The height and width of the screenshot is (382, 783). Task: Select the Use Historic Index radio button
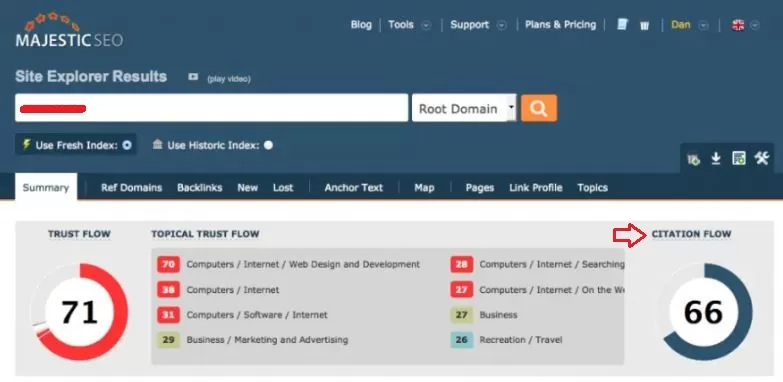[x=268, y=145]
